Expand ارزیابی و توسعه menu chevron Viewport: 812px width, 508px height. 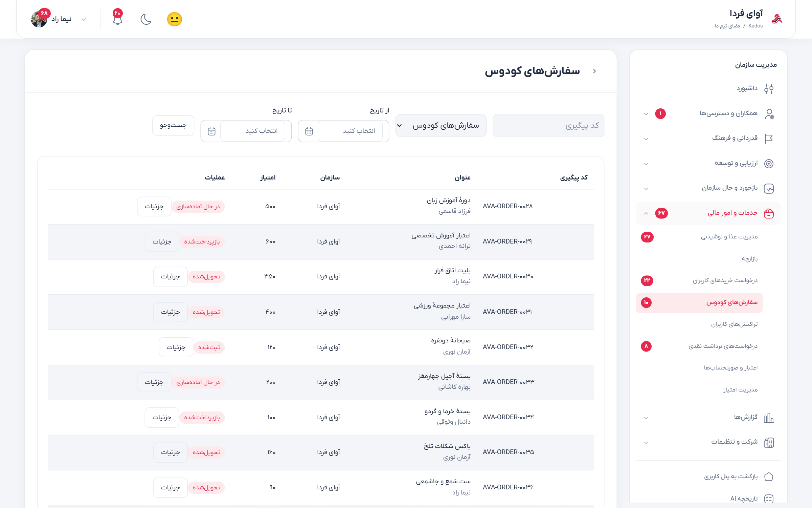tap(646, 164)
